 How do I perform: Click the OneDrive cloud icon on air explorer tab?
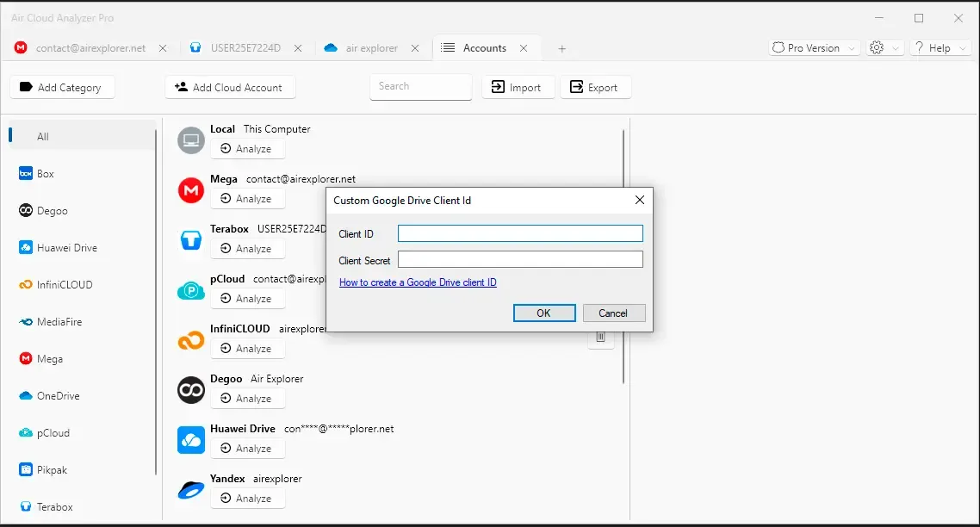click(x=331, y=47)
